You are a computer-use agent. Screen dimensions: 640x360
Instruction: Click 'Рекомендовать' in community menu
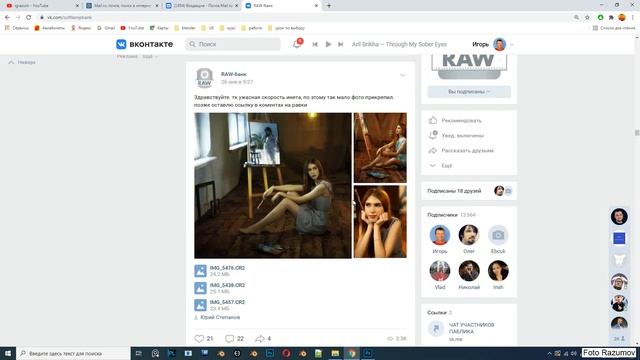462,121
